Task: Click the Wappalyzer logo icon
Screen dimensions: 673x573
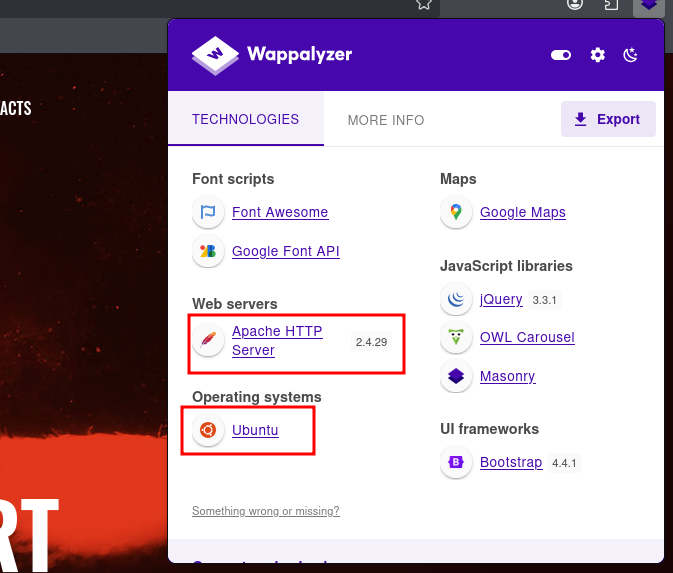Action: 215,55
